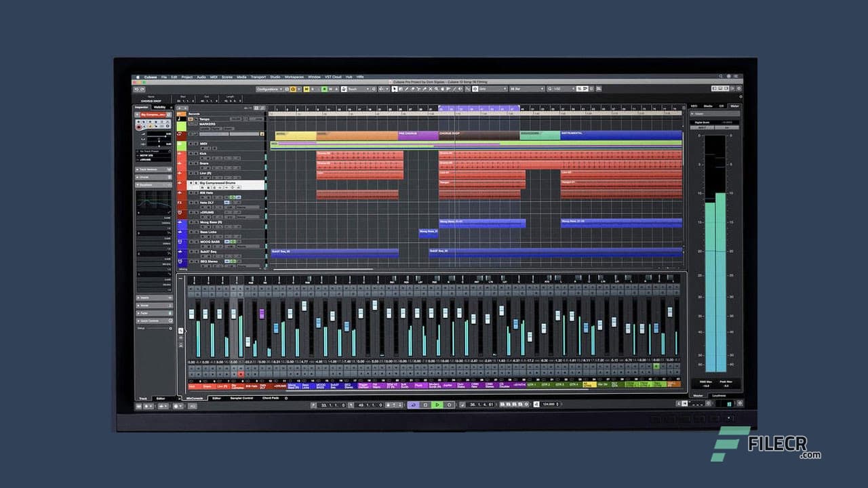The image size is (868, 488).
Task: Select the Zoom tool in the toolbar
Action: 436,89
